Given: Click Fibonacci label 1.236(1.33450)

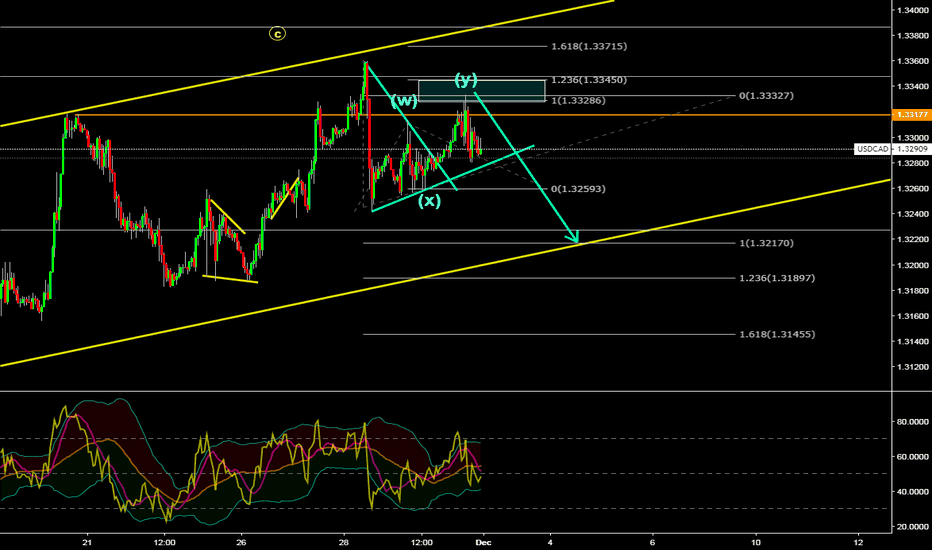Looking at the screenshot, I should pos(589,80).
